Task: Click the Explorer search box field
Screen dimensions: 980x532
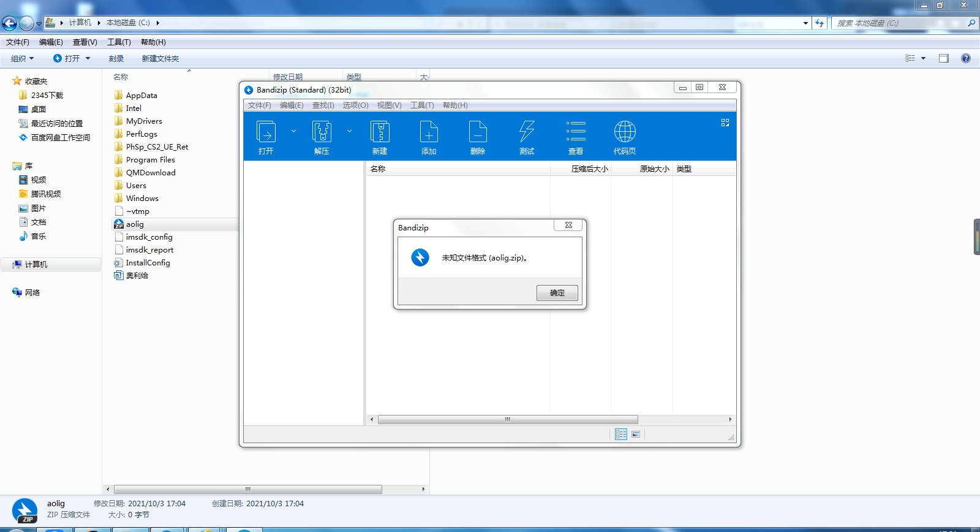Action: [x=898, y=23]
